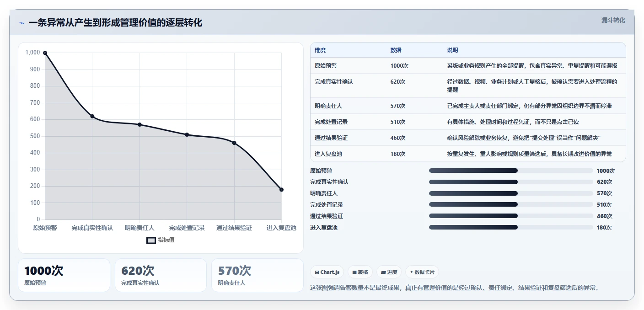644x310 pixels.
Task: Click the 570次 明确责任人 data card
Action: pos(258,275)
